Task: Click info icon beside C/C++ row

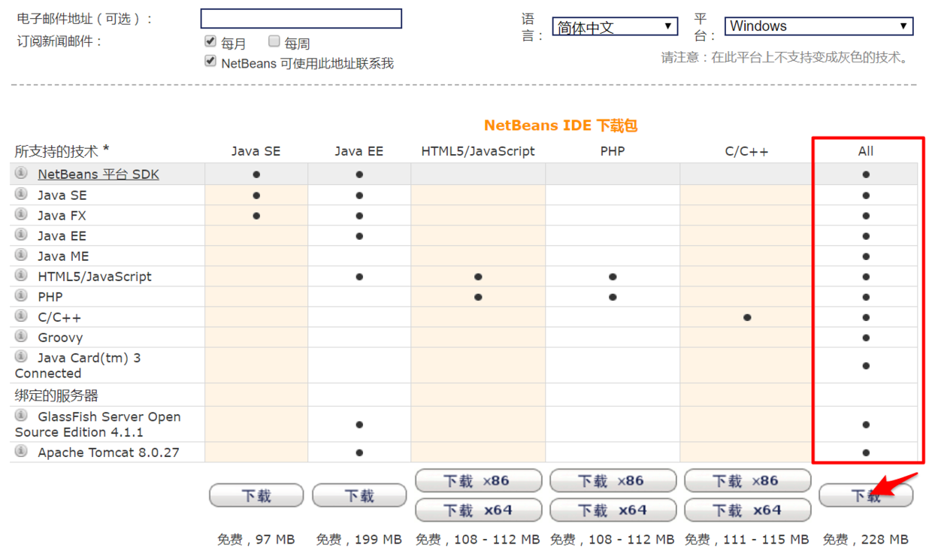Action: point(21,316)
